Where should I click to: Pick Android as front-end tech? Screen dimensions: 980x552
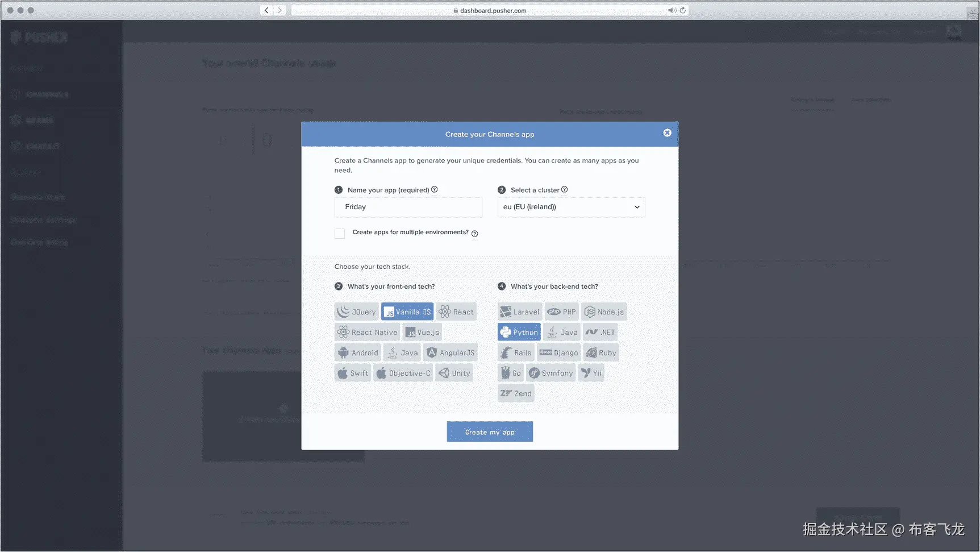(x=357, y=352)
